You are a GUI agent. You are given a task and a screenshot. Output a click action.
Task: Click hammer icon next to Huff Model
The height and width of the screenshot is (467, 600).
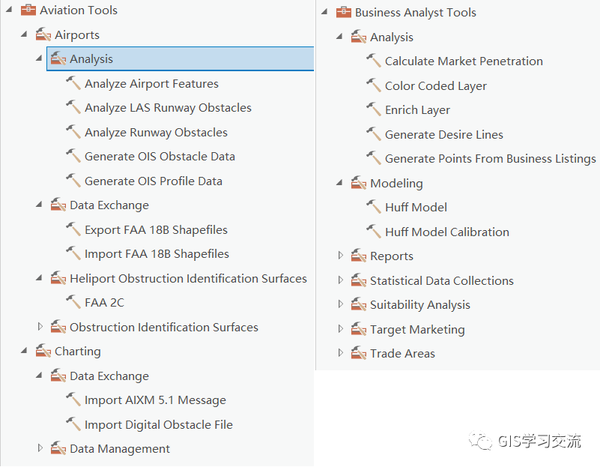click(x=374, y=208)
